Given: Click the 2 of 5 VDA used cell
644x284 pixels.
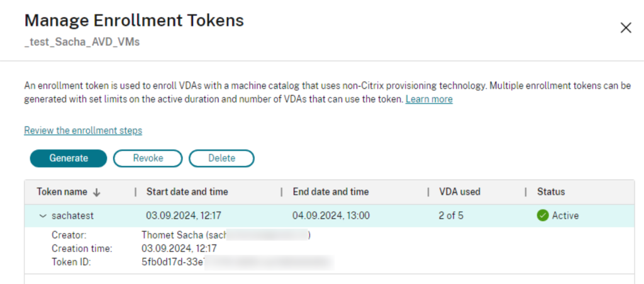Looking at the screenshot, I should 451,216.
